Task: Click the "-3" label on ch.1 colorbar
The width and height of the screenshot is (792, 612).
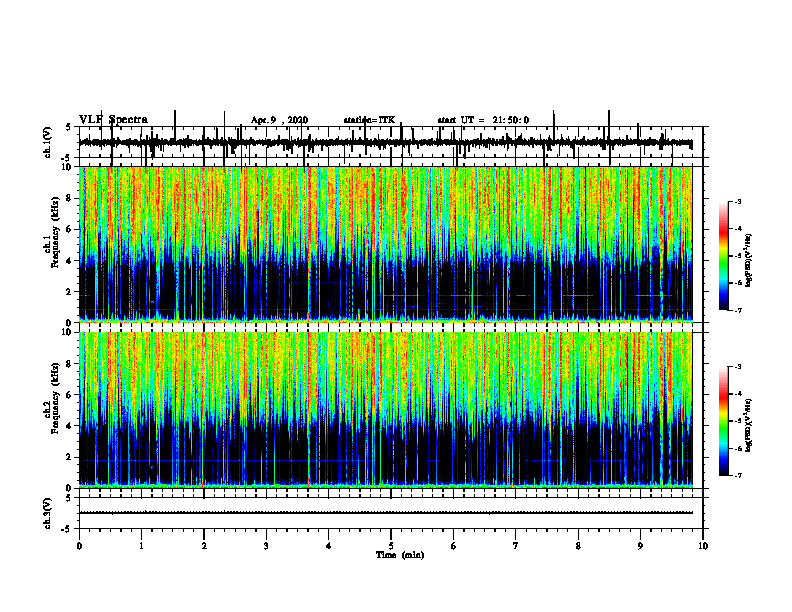Action: click(737, 202)
